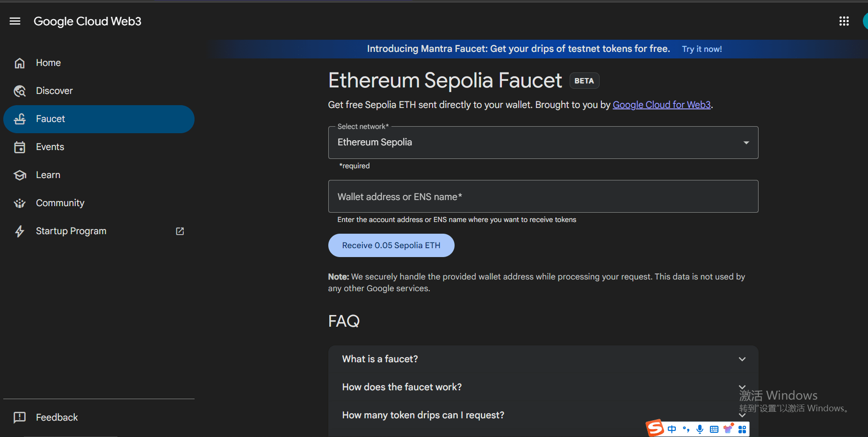Screen dimensions: 868x437
Task: Focus the Wallet address or ENS name field
Action: pyautogui.click(x=542, y=196)
